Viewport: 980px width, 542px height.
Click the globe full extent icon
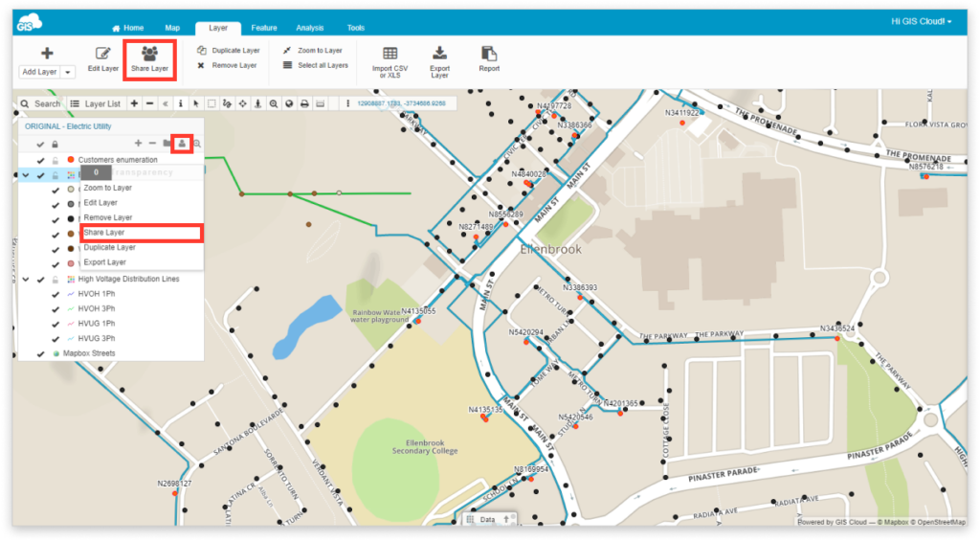[289, 103]
